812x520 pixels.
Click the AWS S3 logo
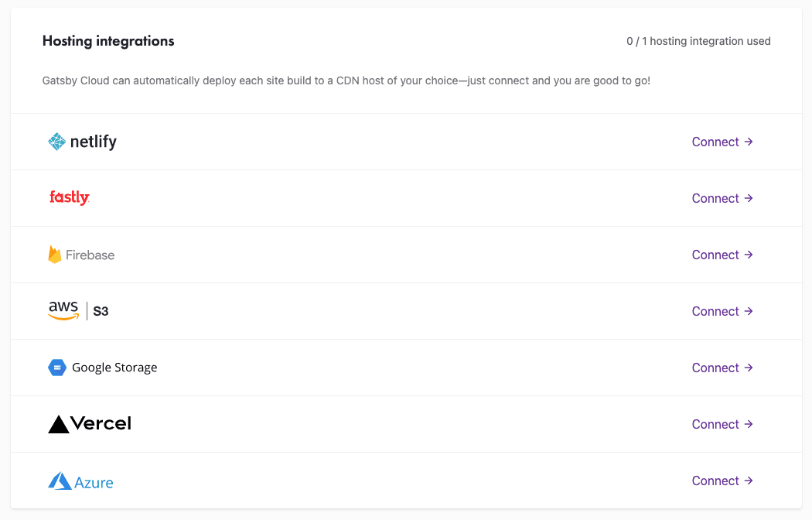click(78, 311)
